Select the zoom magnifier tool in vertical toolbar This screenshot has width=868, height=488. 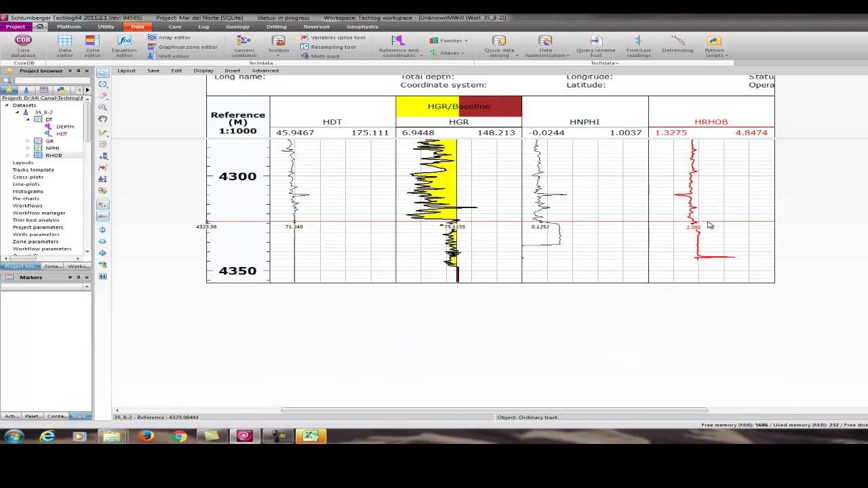pyautogui.click(x=102, y=107)
